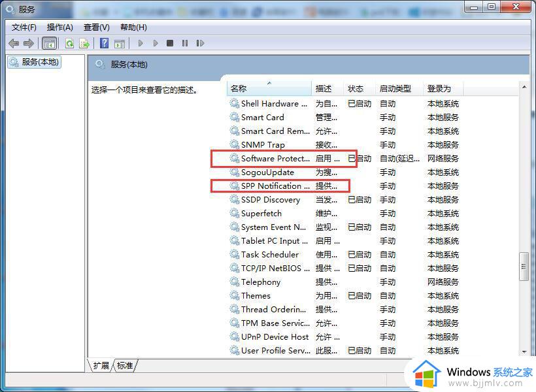Click the Start Service playback icon
Image resolution: width=536 pixels, height=392 pixels.
click(x=141, y=43)
